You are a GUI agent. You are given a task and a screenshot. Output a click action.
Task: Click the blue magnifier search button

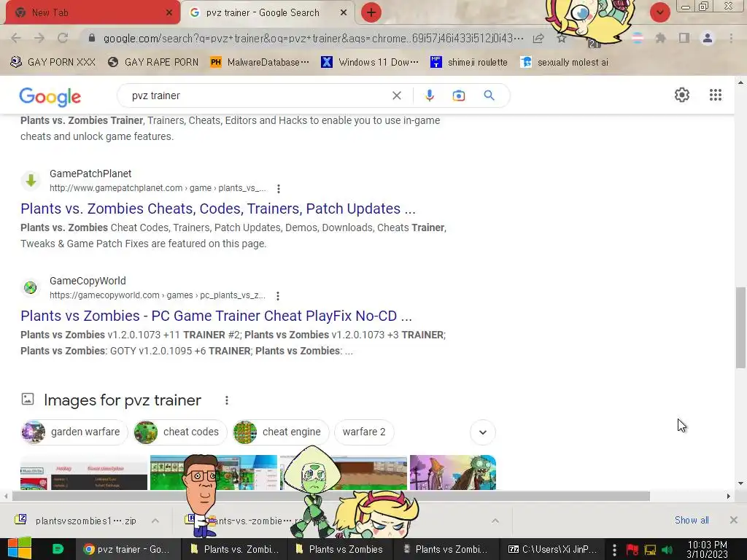[x=489, y=96]
